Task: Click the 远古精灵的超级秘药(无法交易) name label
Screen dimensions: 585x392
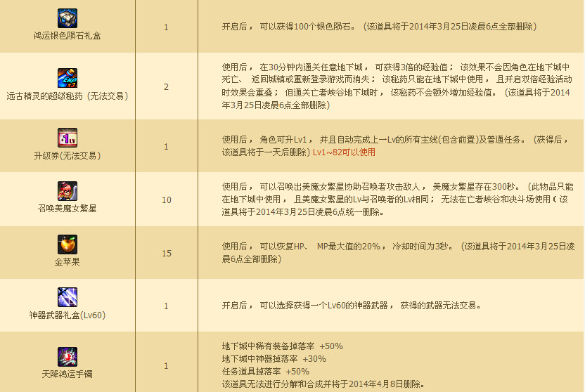Action: pyautogui.click(x=67, y=96)
